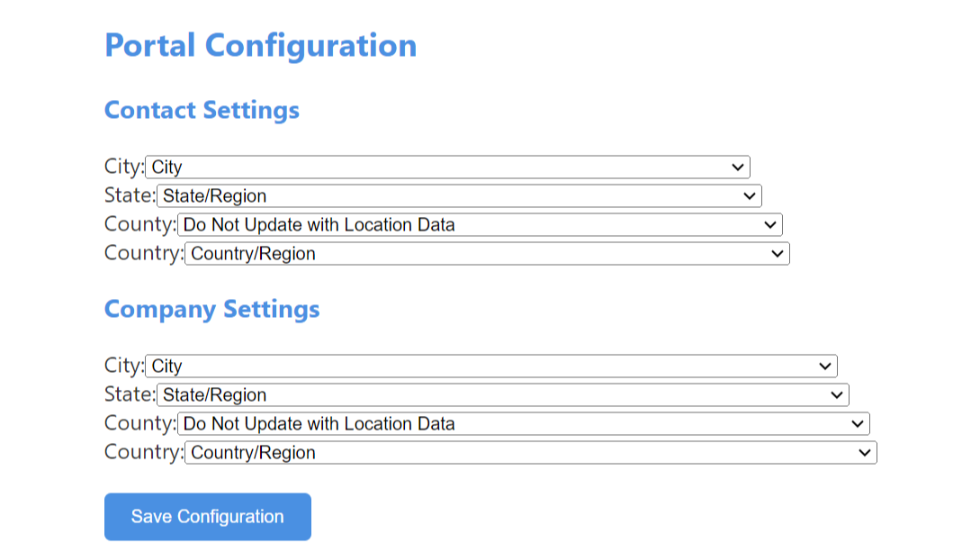
Task: Open the Contact Settings State dropdown
Action: coord(458,195)
